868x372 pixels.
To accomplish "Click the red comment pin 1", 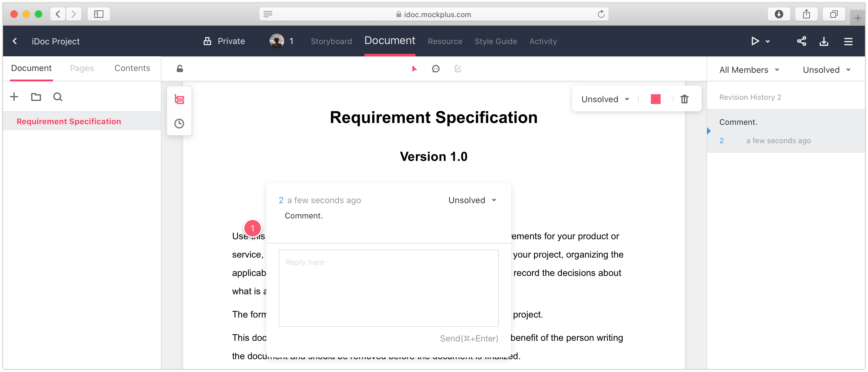I will click(252, 228).
